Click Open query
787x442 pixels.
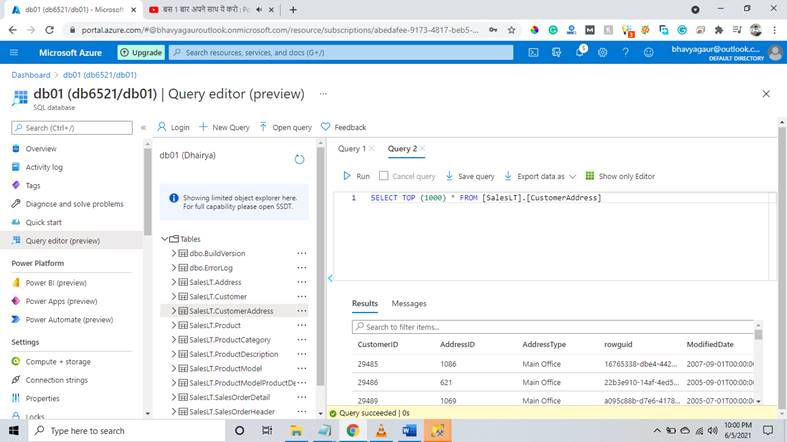click(286, 127)
